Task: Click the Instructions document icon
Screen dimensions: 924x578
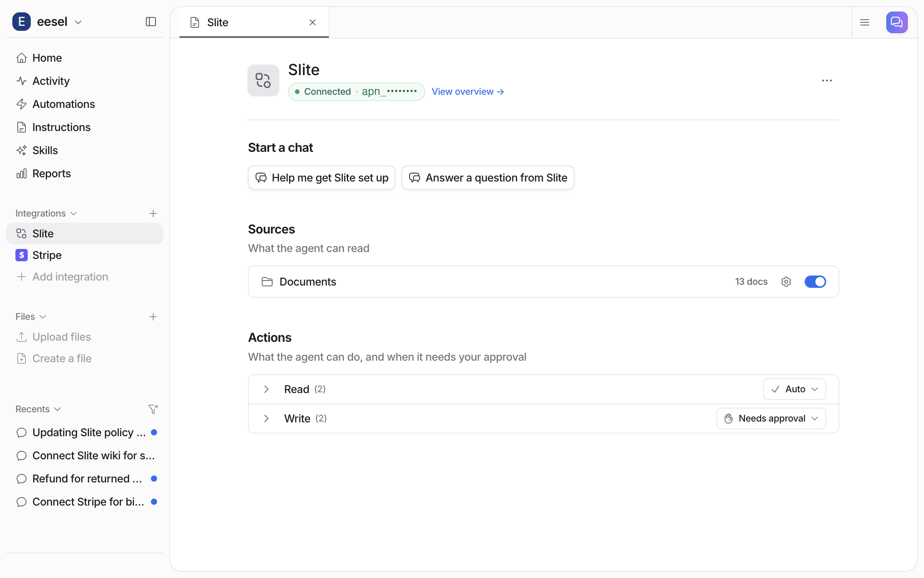Action: pyautogui.click(x=22, y=127)
